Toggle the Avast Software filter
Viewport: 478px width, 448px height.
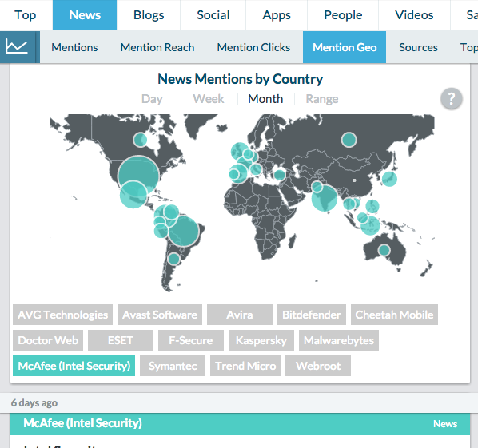tap(160, 315)
